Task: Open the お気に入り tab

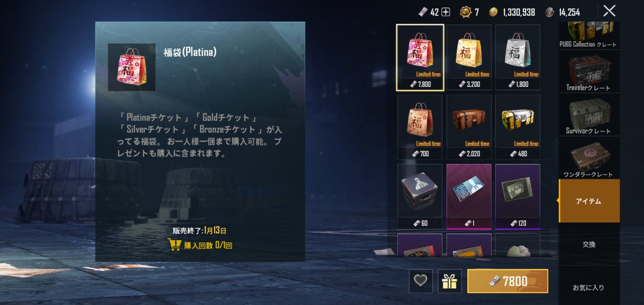Action: (589, 287)
